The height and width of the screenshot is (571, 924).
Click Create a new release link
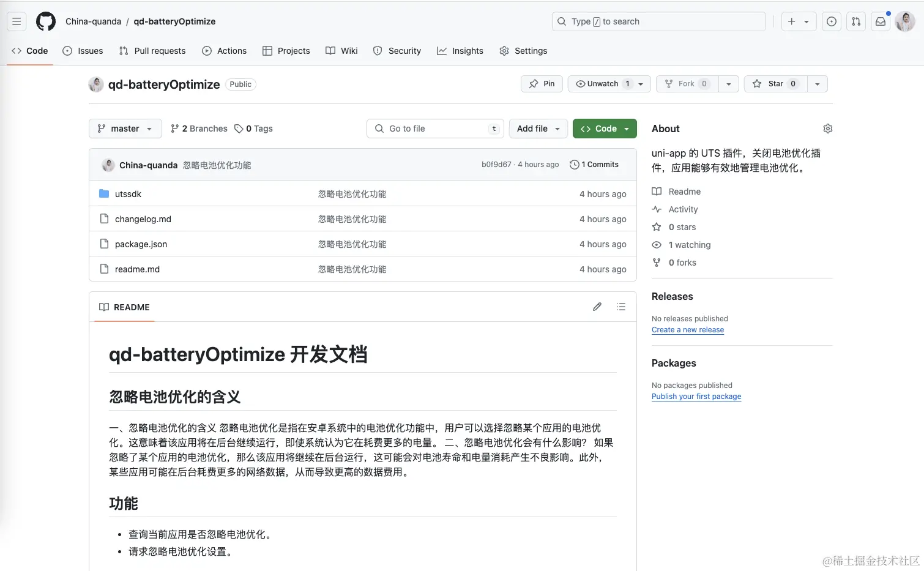[x=688, y=330]
